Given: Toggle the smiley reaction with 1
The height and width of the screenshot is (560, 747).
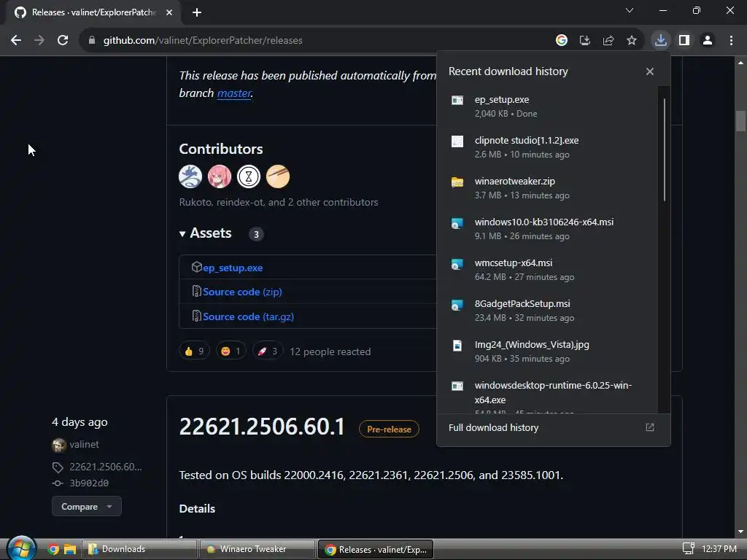Looking at the screenshot, I should (x=231, y=351).
